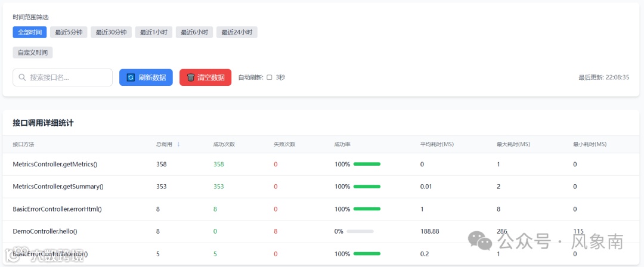Click the 0% rate bar for DemoController.hello()
The image size is (644, 267).
coord(360,231)
